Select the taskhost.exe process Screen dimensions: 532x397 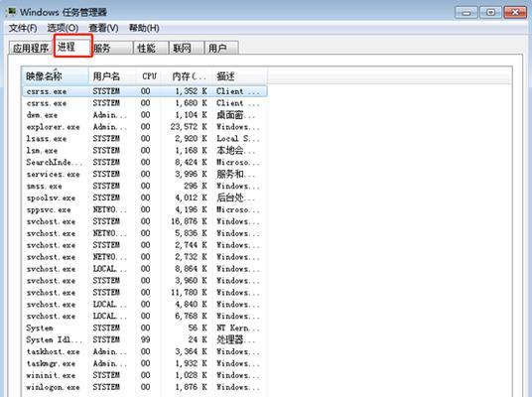[x=145, y=351]
